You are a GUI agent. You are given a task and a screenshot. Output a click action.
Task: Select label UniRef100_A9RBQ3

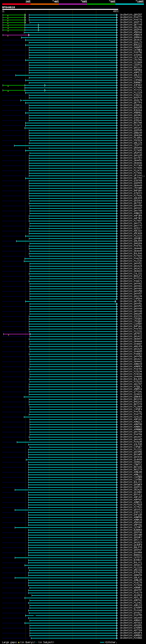pyautogui.click(x=131, y=635)
